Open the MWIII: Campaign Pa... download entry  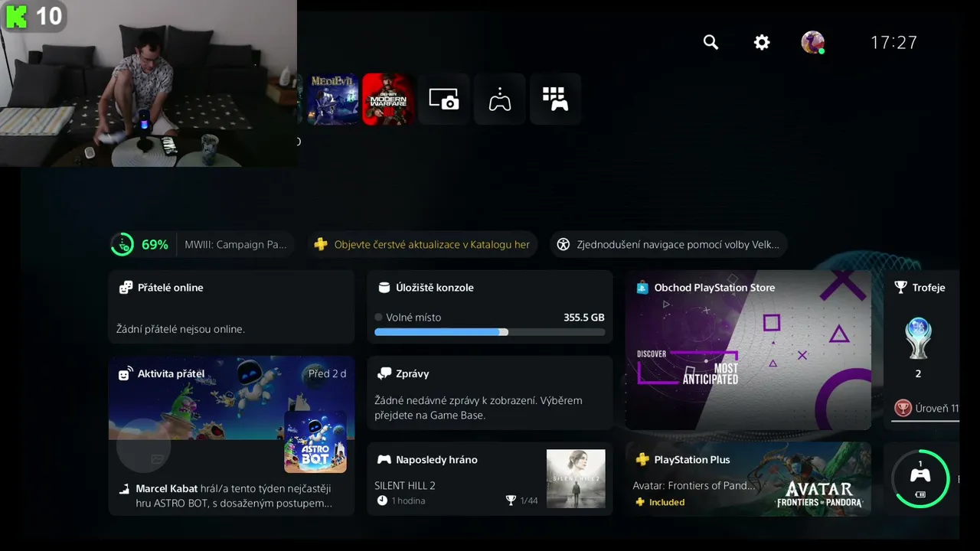click(x=236, y=245)
